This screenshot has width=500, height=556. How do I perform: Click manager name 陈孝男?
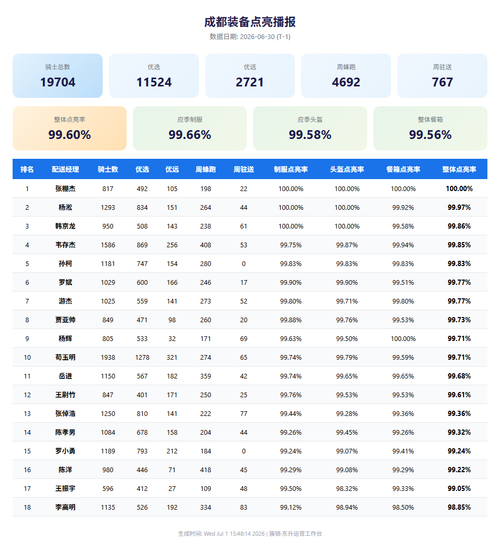click(x=65, y=433)
